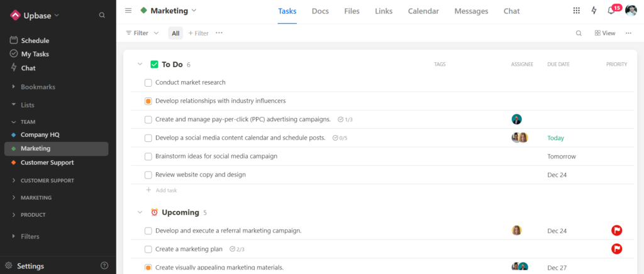
Task: Expand the CUSTOMER SUPPORT group
Action: pos(14,180)
